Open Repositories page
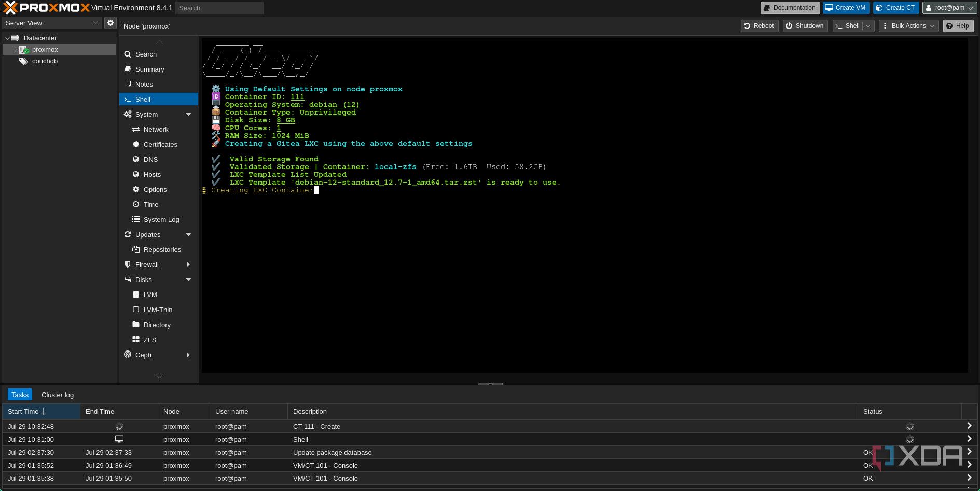The width and height of the screenshot is (980, 491). [159, 249]
